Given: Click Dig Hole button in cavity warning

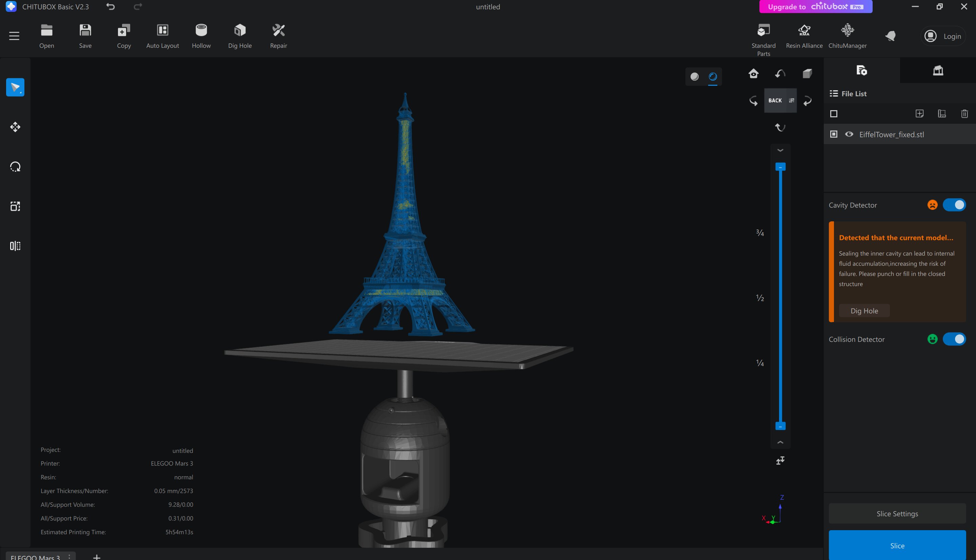Looking at the screenshot, I should pyautogui.click(x=864, y=311).
